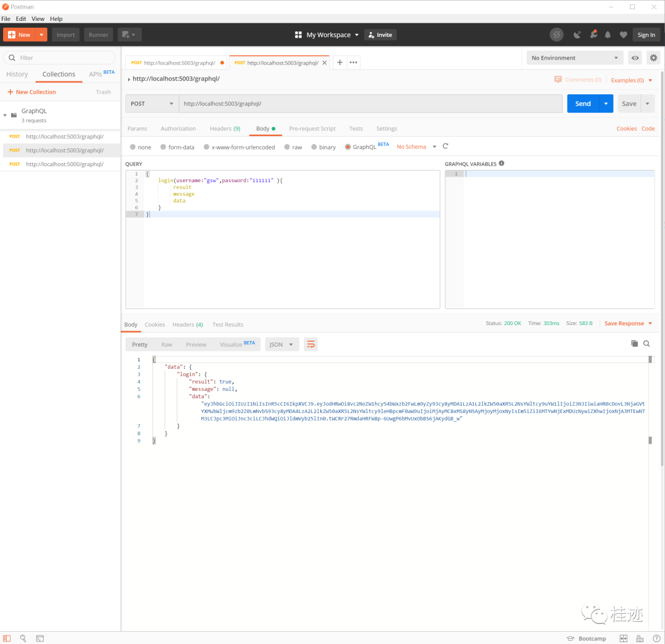Click the Runner button
The image size is (665, 644).
[99, 34]
